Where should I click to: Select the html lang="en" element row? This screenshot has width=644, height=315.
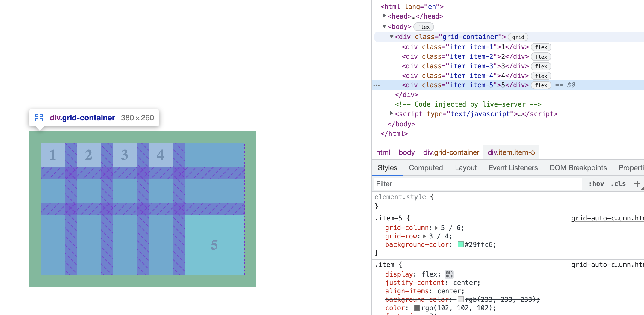point(412,7)
